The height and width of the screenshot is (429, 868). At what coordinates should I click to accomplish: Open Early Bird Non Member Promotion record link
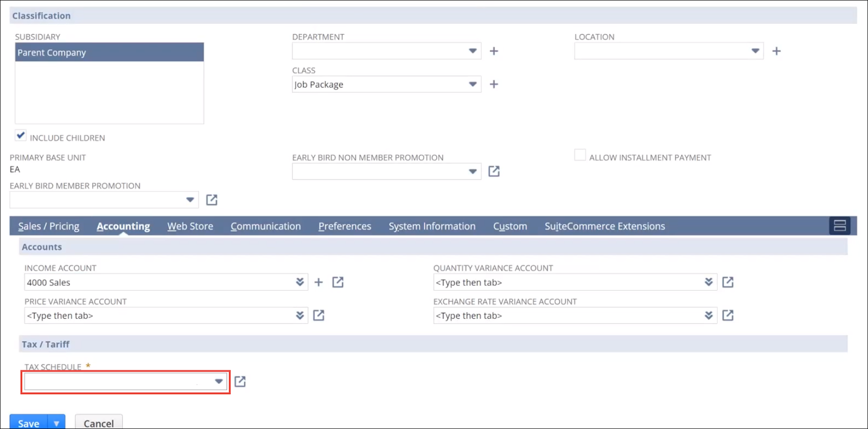coord(494,171)
